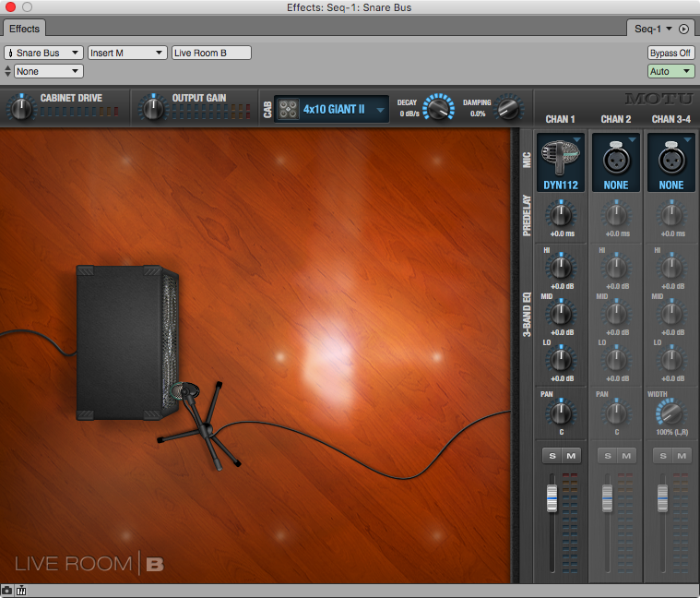Click Chan 3-4 Width knob
The width and height of the screenshot is (700, 598).
click(670, 413)
